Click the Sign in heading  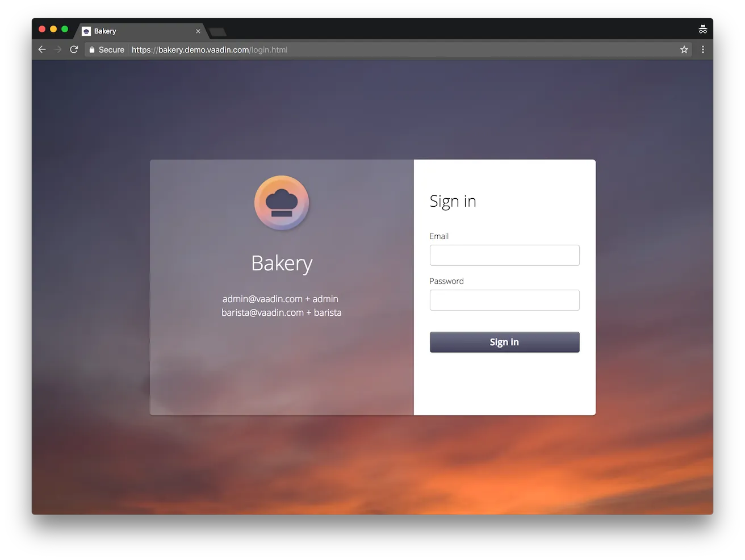[453, 202]
